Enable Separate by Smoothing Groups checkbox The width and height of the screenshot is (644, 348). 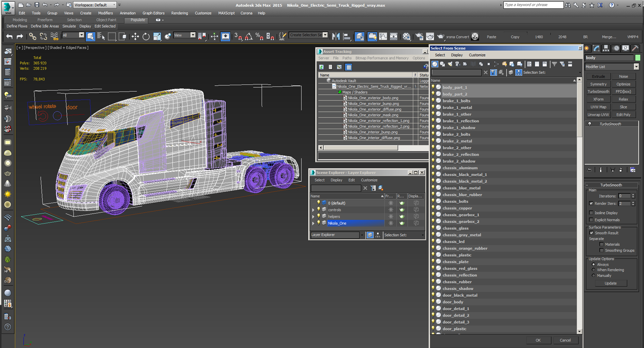(x=601, y=250)
